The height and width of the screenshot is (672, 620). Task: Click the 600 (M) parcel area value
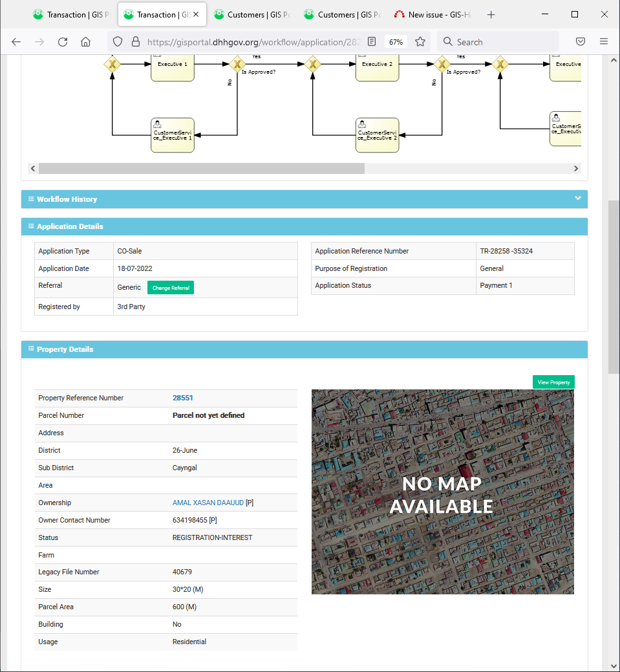coord(184,607)
